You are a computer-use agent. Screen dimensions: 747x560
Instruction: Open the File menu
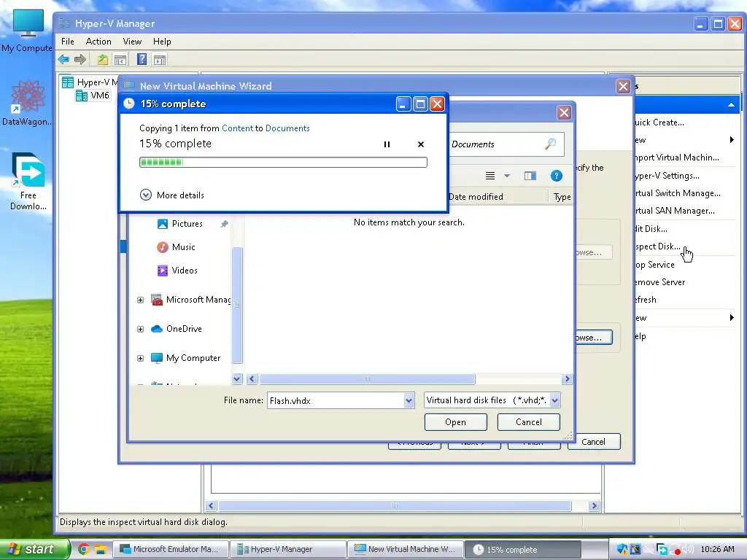[x=68, y=42]
